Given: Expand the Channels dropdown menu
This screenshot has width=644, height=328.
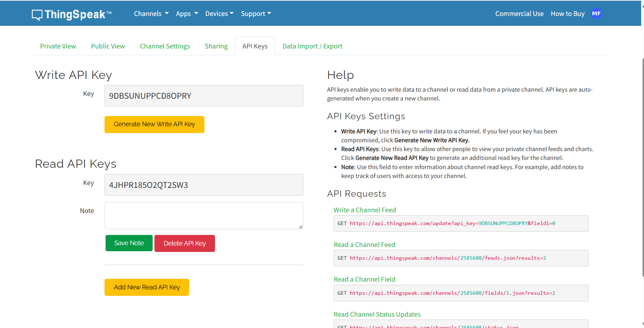Looking at the screenshot, I should (151, 13).
